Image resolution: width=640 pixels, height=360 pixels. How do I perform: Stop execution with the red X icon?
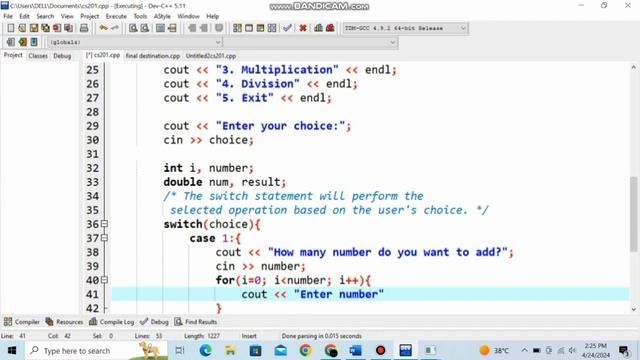303,28
